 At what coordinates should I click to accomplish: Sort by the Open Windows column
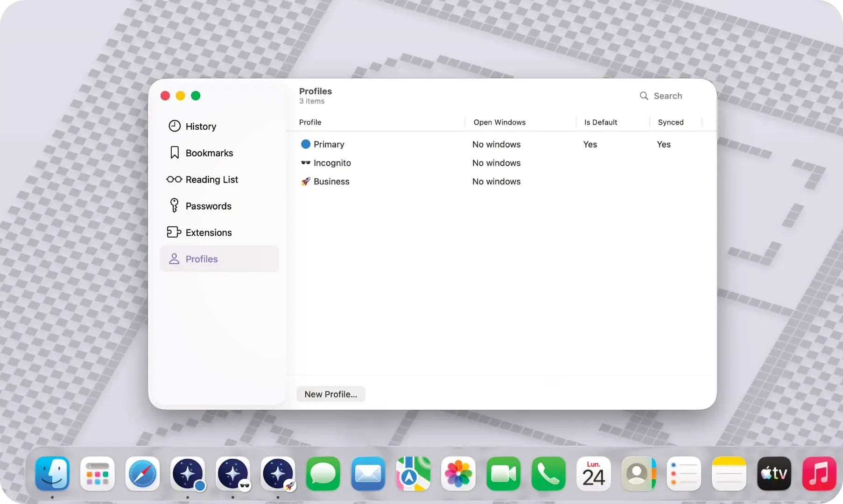[499, 122]
